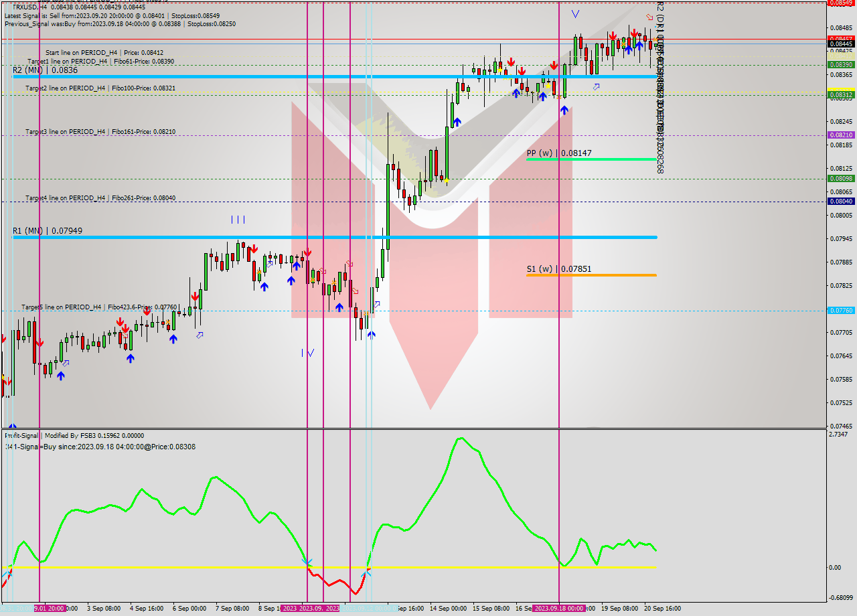This screenshot has width=857, height=616.
Task: Click the '14 Sep 00:00' time axis label
Action: [448, 609]
